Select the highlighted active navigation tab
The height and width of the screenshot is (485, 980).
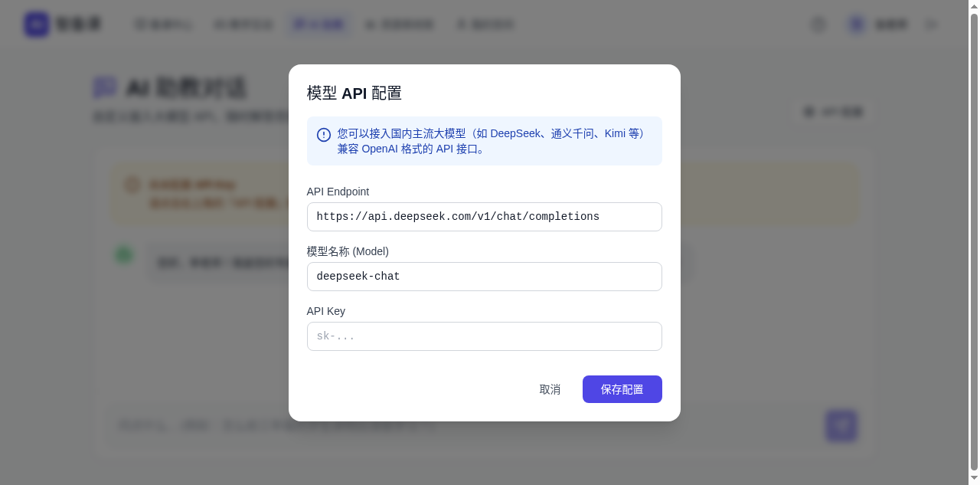pos(319,25)
